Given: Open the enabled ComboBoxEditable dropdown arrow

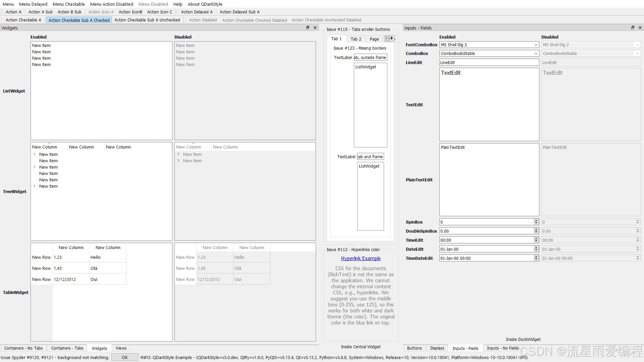Looking at the screenshot, I should coord(536,54).
